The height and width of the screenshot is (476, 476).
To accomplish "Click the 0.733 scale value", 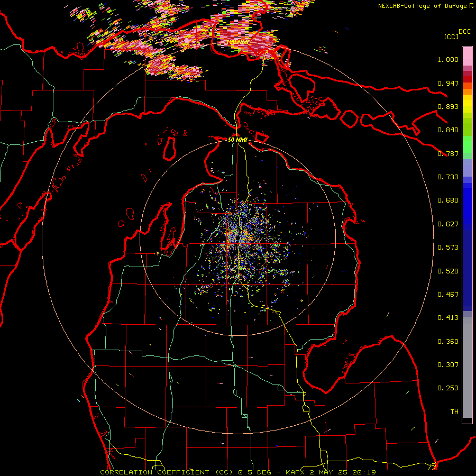I will click(x=448, y=177).
